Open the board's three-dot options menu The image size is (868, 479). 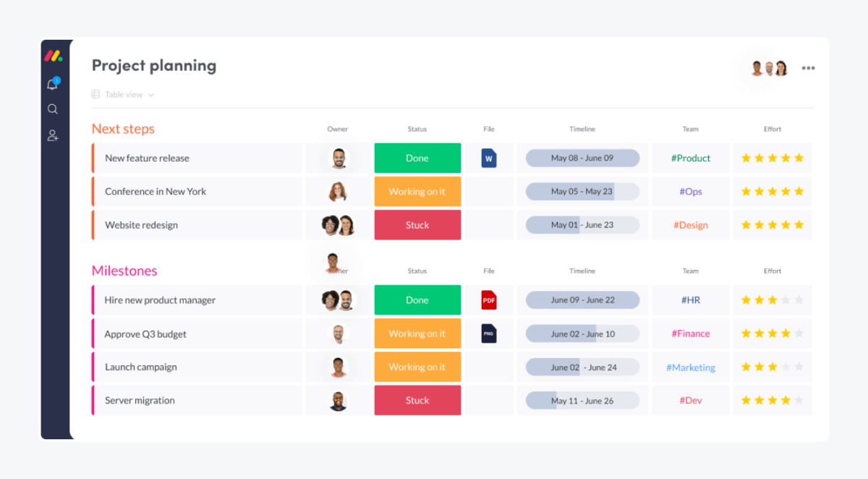[x=808, y=67]
